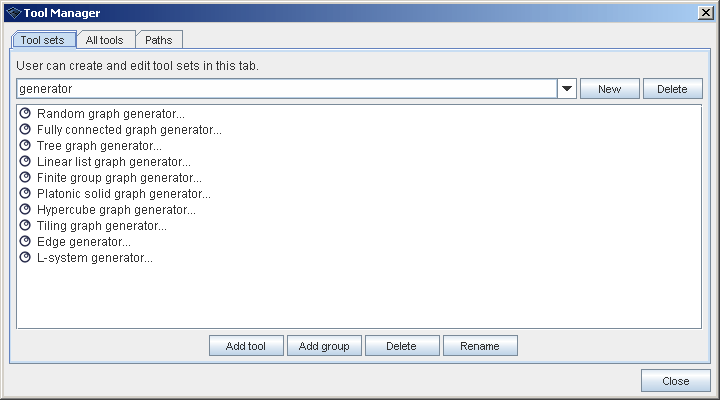
Task: Select the Tool sets tab
Action: [x=42, y=40]
